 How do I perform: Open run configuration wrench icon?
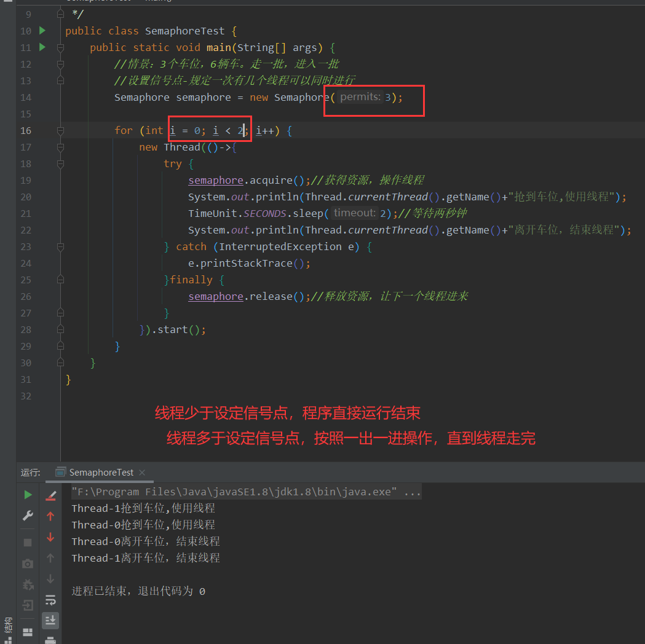(x=28, y=516)
